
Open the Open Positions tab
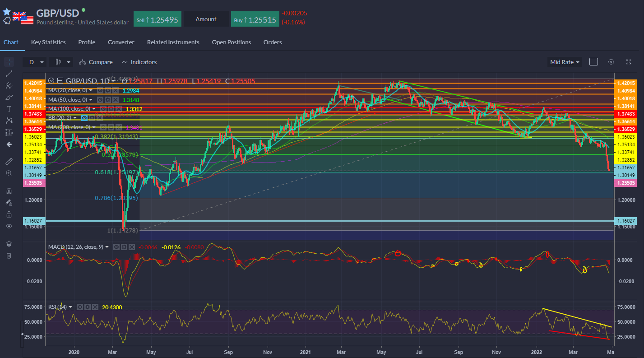point(231,42)
